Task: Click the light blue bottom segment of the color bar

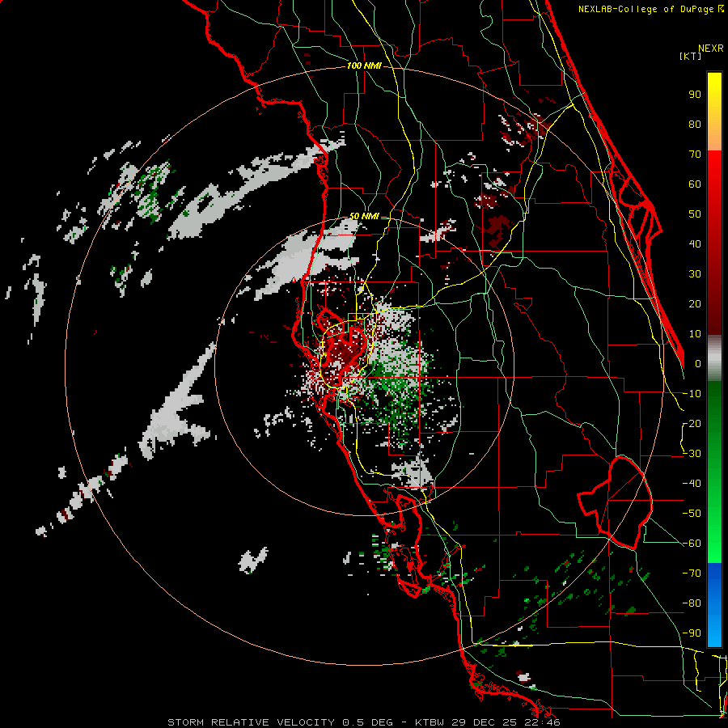Action: pyautogui.click(x=714, y=632)
